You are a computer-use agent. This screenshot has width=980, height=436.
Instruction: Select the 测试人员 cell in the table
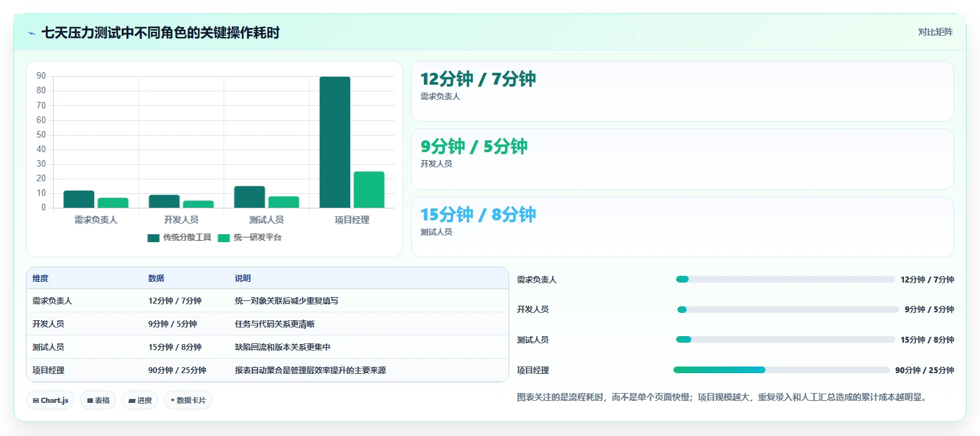(x=48, y=347)
